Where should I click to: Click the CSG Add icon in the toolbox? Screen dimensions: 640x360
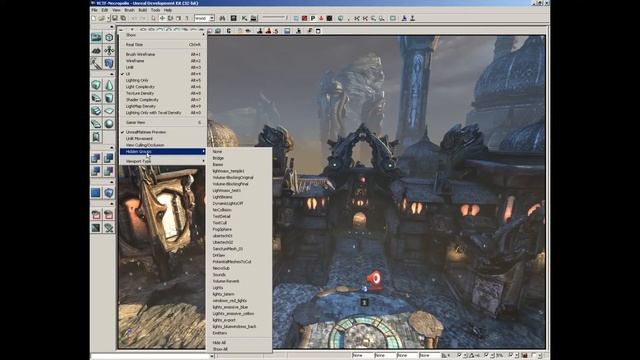click(96, 158)
